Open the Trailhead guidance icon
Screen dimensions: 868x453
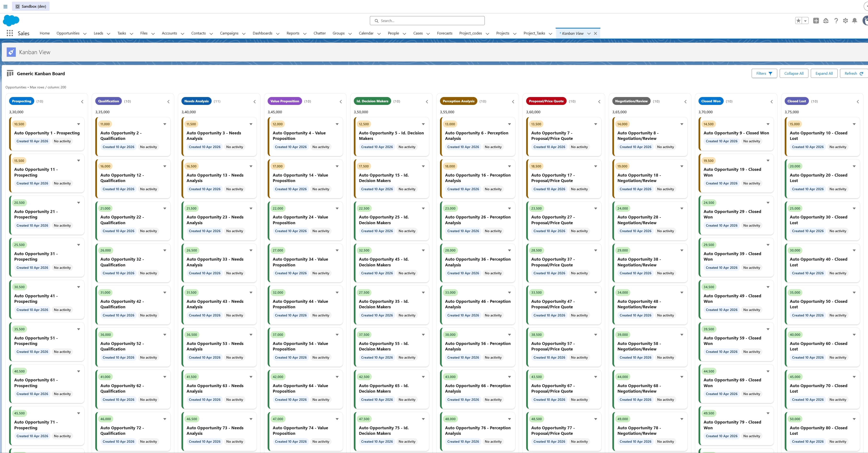(826, 21)
